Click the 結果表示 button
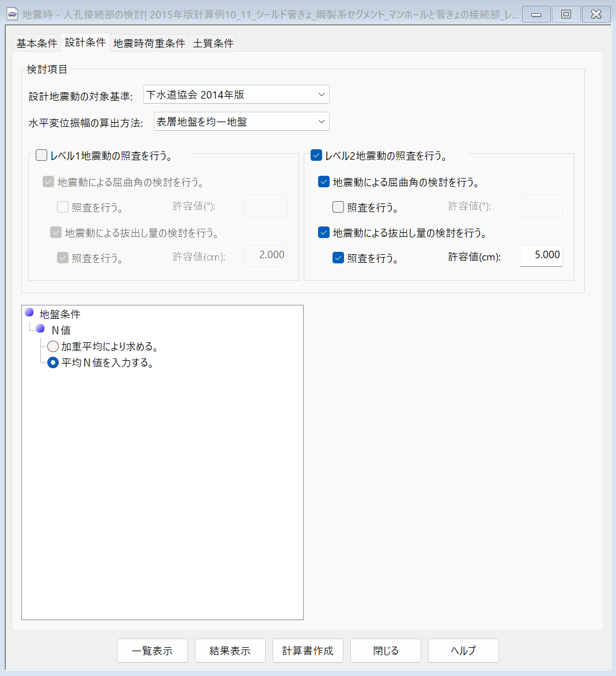Image resolution: width=616 pixels, height=676 pixels. point(230,651)
